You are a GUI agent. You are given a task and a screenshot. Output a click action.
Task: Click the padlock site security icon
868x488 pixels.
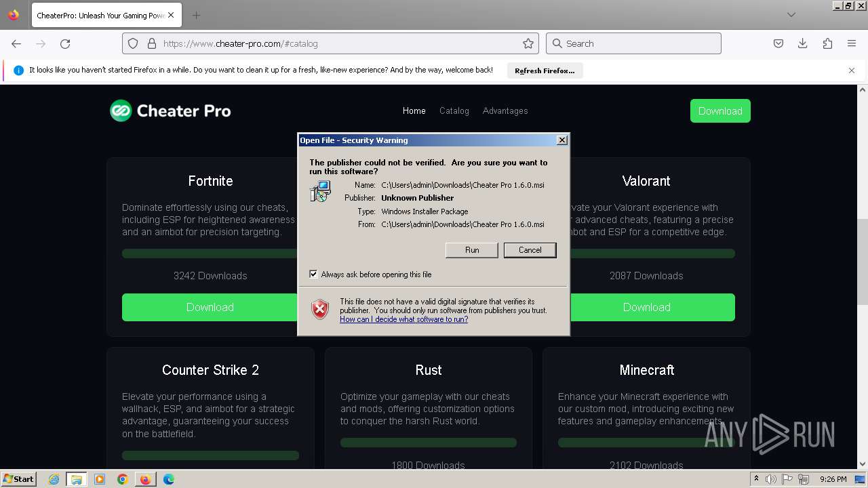(x=151, y=43)
